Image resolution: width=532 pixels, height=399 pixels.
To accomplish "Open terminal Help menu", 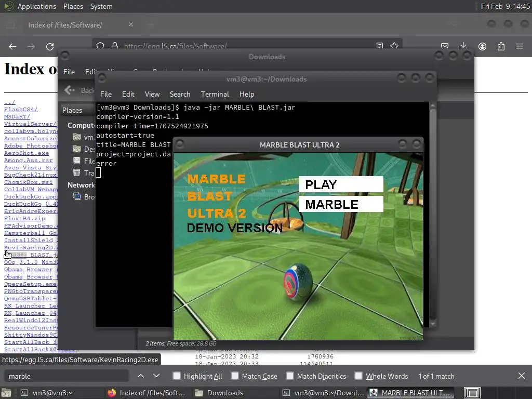I will (x=247, y=95).
